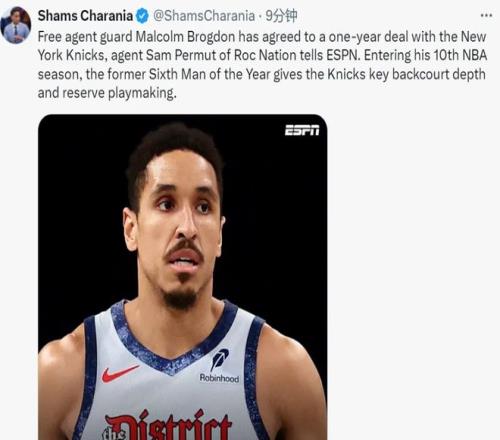The image size is (500, 440).
Task: Open the Shams Charania display name link
Action: point(85,16)
